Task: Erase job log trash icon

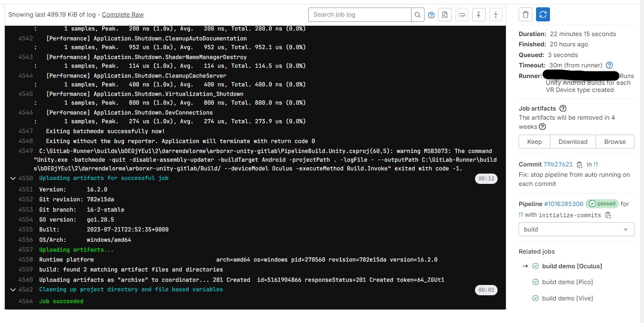Action: point(525,15)
